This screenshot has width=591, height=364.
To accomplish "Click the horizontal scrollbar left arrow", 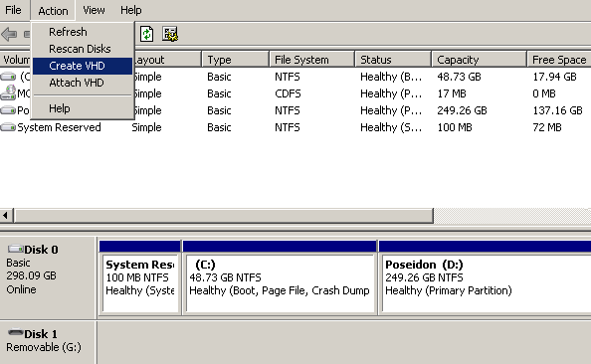I will pos(5,216).
